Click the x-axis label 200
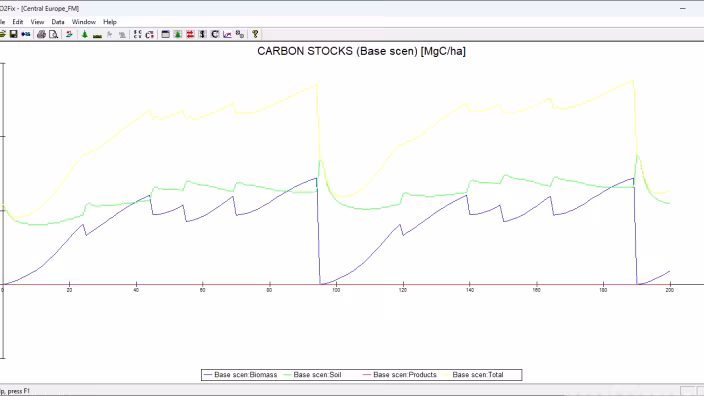The height and width of the screenshot is (396, 704). click(x=669, y=290)
